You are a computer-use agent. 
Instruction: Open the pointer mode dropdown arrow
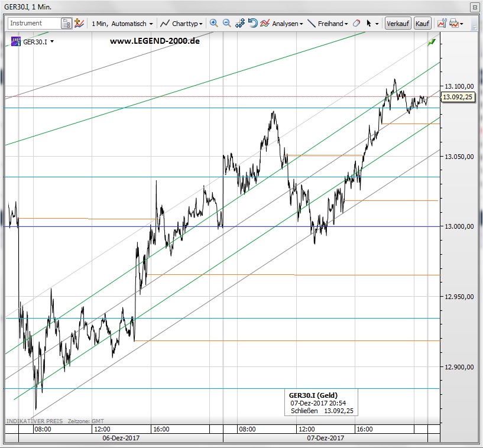click(x=377, y=24)
